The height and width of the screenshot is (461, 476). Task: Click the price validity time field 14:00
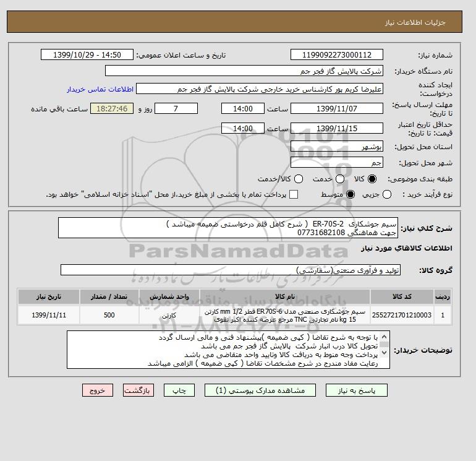[243, 128]
